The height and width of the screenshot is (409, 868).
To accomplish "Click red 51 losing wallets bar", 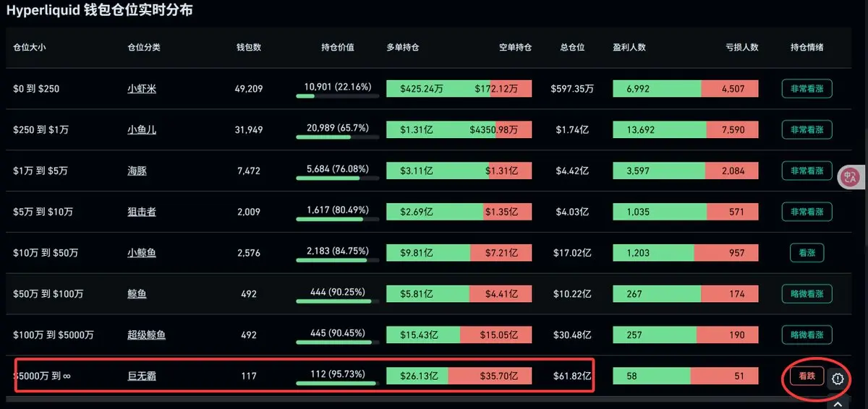I will (725, 376).
